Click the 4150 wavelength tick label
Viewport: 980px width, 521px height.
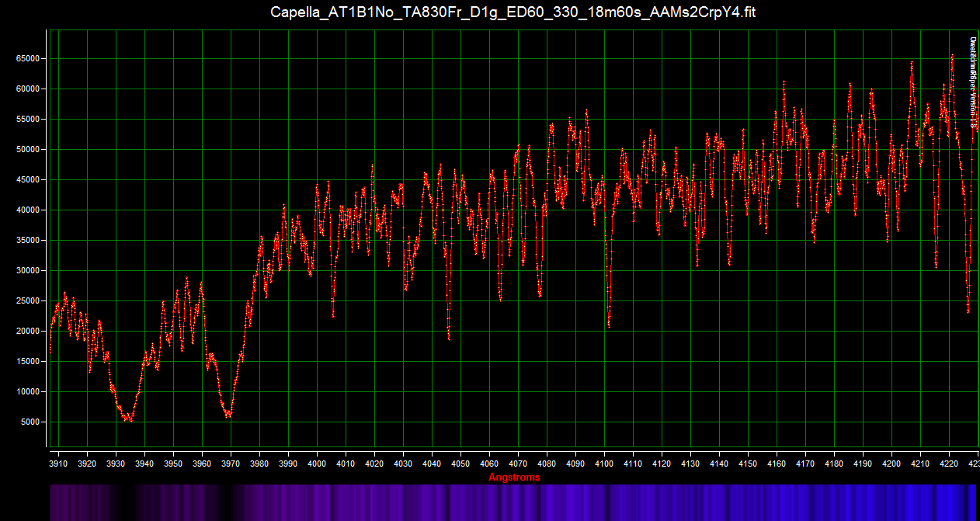(x=748, y=464)
